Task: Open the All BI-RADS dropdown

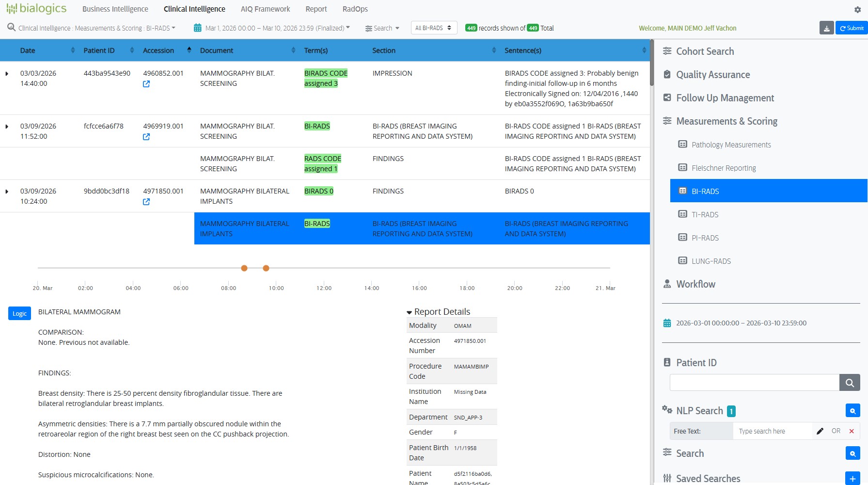Action: [x=433, y=28]
